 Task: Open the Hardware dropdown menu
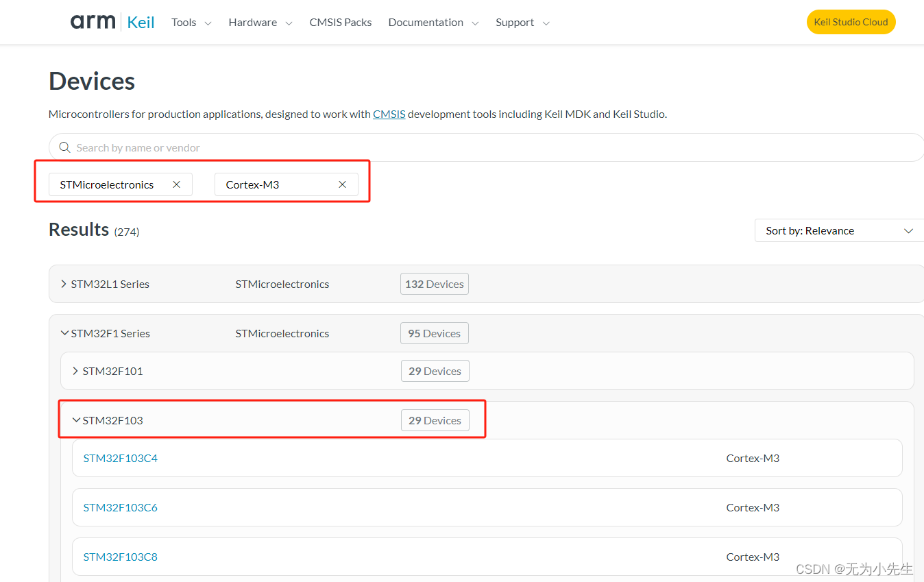tap(260, 23)
